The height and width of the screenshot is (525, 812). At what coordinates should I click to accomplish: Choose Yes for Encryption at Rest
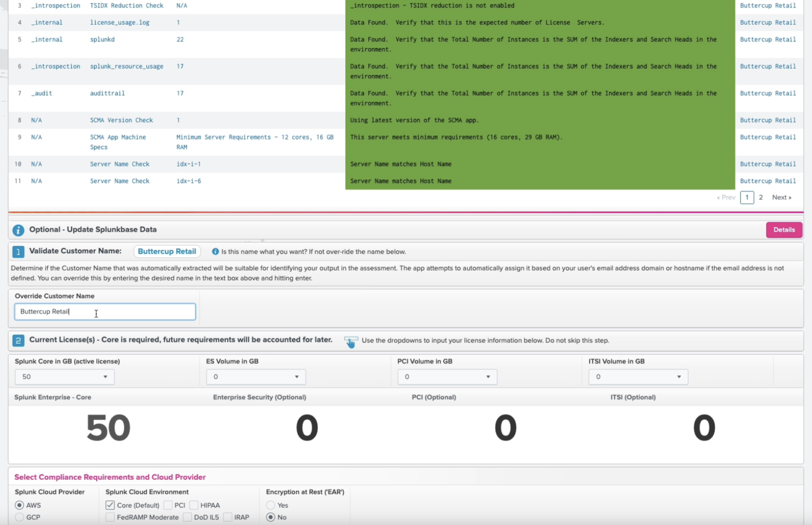pos(271,505)
